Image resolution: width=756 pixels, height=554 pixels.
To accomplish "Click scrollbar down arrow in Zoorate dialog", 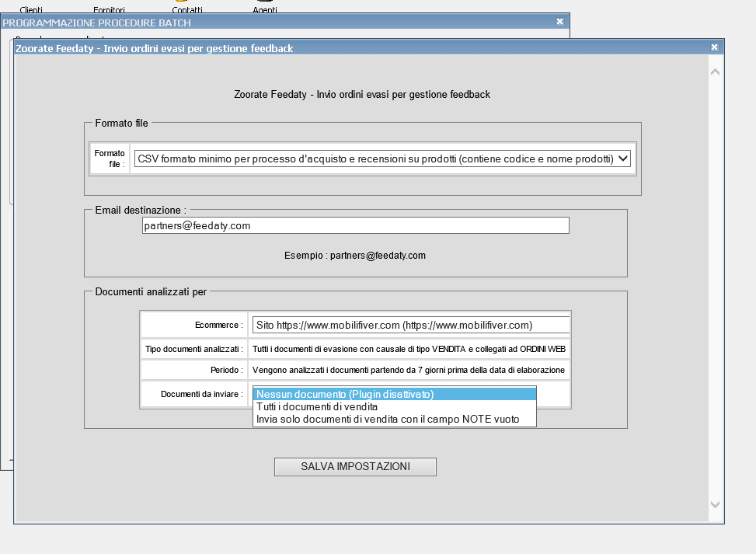I will pos(715,504).
